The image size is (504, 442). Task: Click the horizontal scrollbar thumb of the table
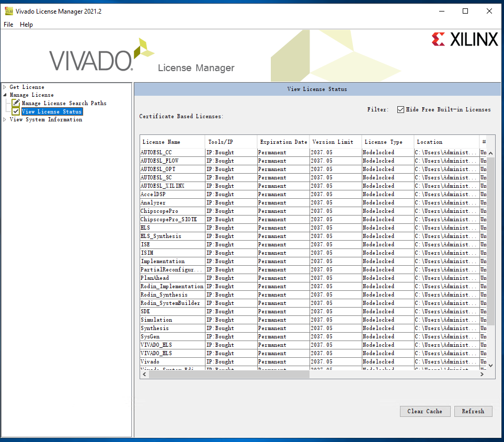pos(229,375)
